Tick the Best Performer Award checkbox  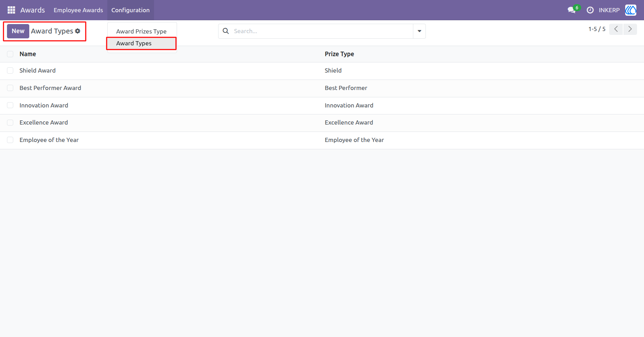[x=10, y=88]
